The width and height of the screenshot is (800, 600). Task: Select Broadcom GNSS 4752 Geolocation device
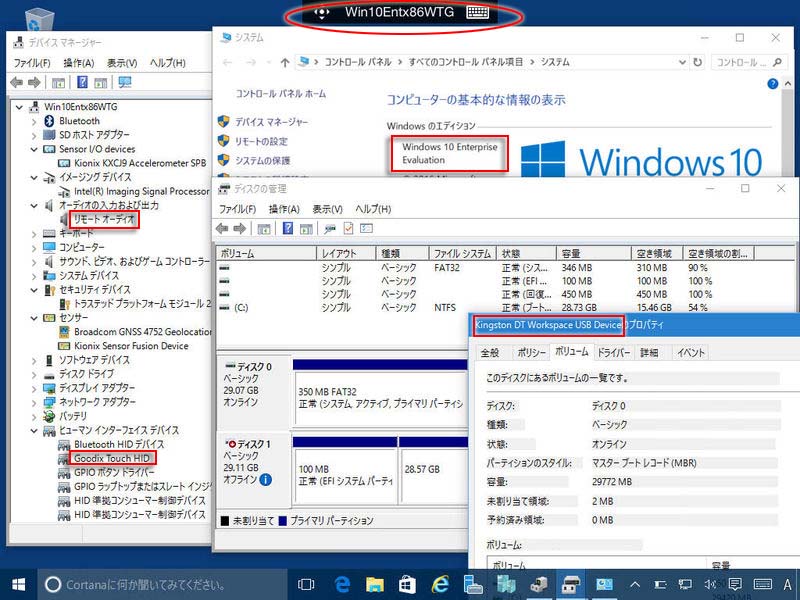click(x=143, y=332)
